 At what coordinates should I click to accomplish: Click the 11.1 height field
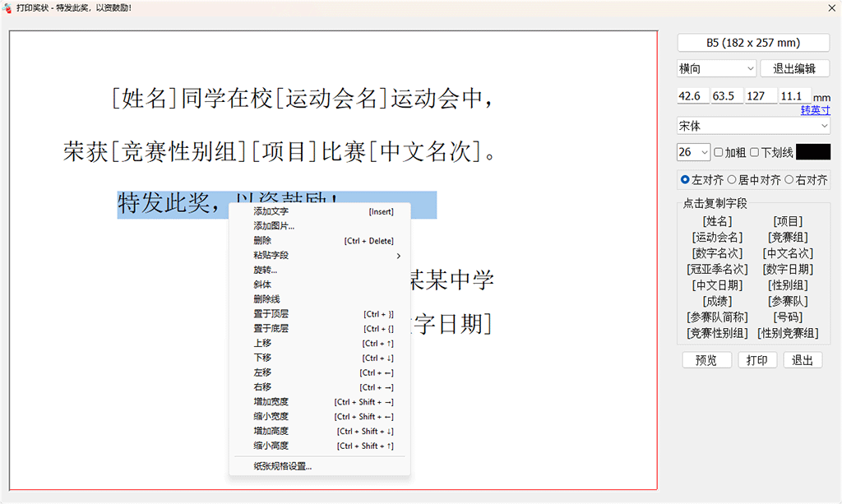pos(795,96)
